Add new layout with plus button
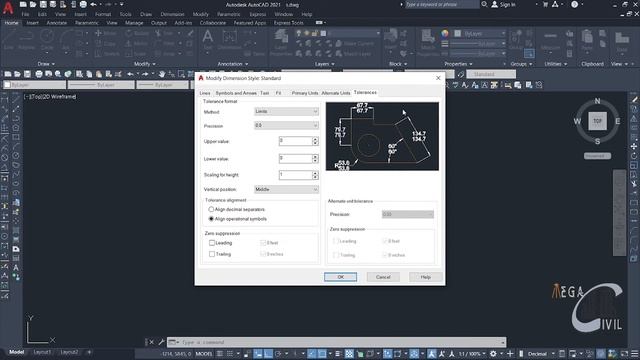The width and height of the screenshot is (640, 360). tap(89, 352)
